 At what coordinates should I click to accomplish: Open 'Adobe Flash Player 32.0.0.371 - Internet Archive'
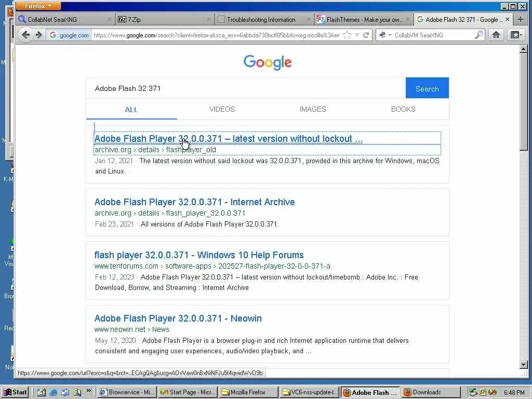[194, 202]
